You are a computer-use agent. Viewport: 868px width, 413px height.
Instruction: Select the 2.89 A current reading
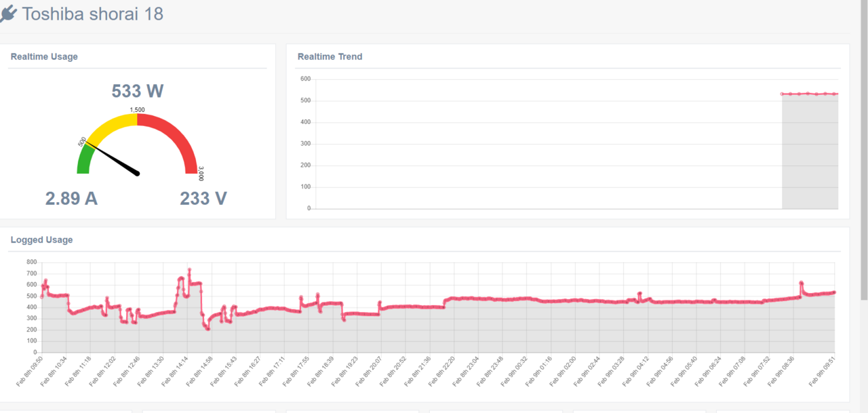coord(72,199)
